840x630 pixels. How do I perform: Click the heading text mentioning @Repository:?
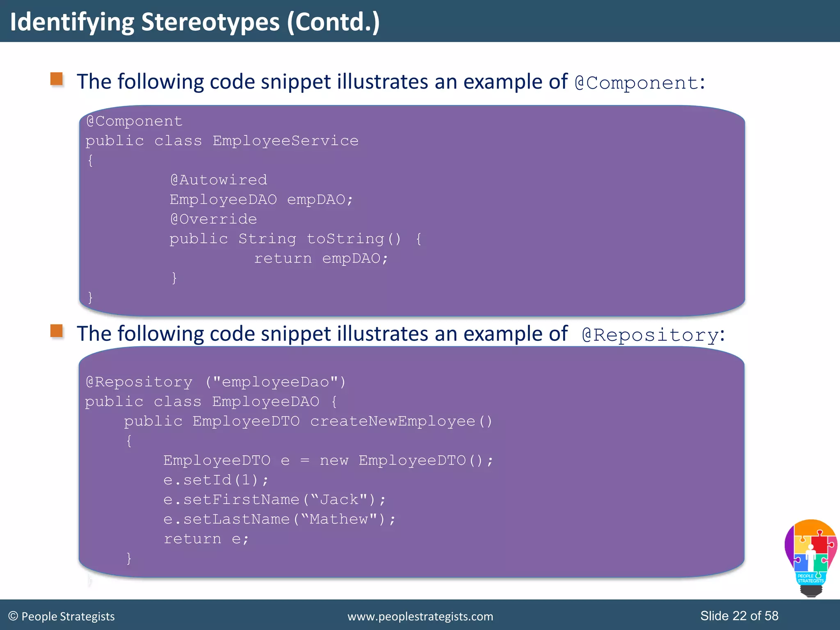pyautogui.click(x=401, y=333)
